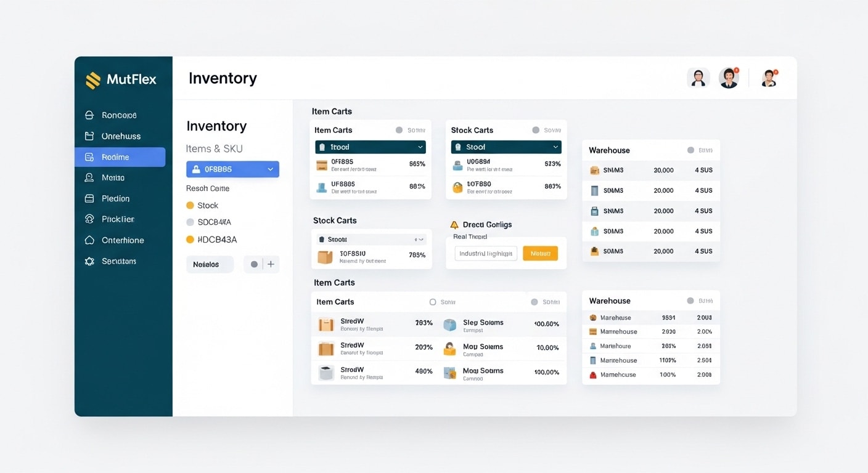
Task: Open the blue OF8B85 dropdown
Action: click(232, 169)
